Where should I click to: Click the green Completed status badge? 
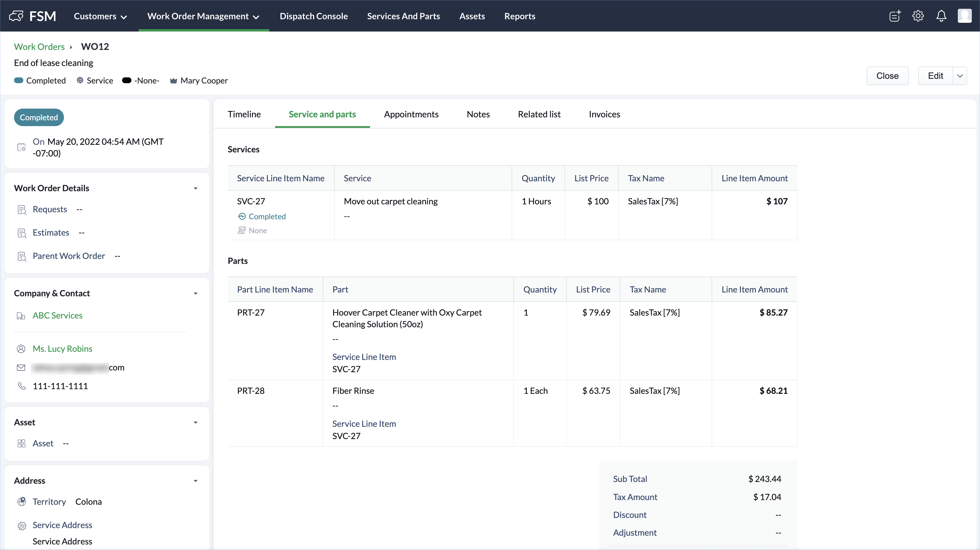(x=39, y=117)
